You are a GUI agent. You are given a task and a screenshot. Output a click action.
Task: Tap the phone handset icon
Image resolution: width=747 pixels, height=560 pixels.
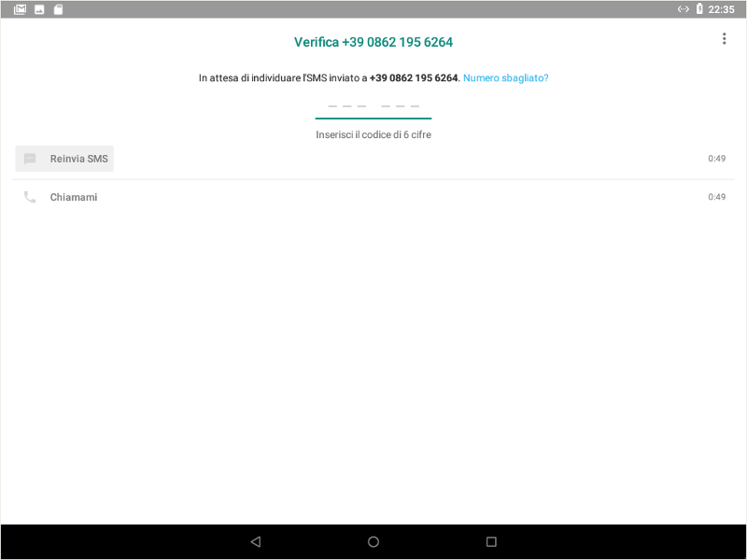point(30,198)
